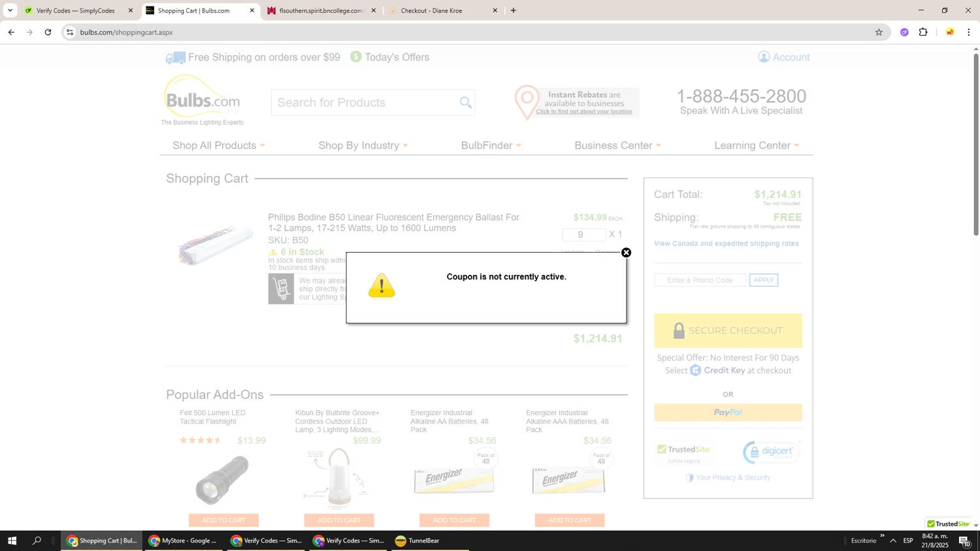Pay with the PayPal button

click(x=728, y=413)
